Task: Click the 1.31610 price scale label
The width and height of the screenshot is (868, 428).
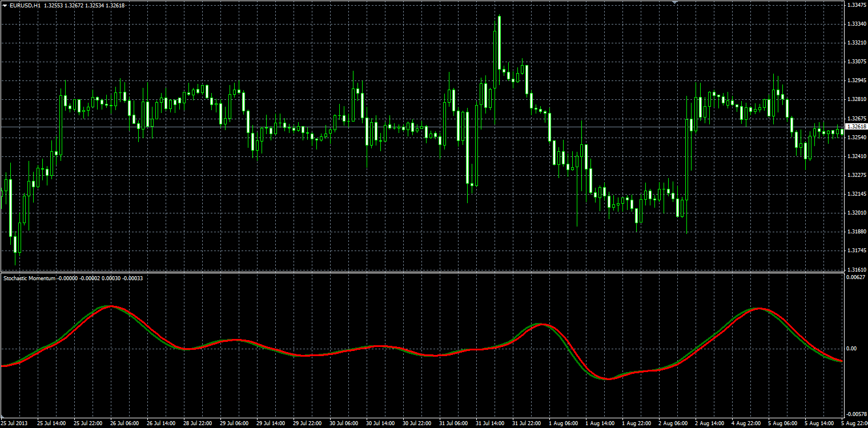Action: click(856, 269)
